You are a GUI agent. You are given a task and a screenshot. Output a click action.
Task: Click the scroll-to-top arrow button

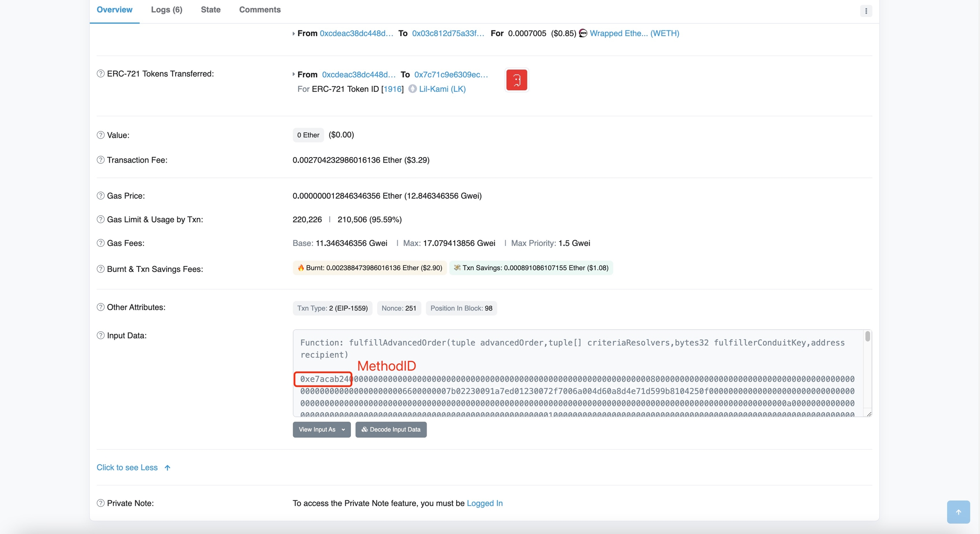pyautogui.click(x=958, y=512)
